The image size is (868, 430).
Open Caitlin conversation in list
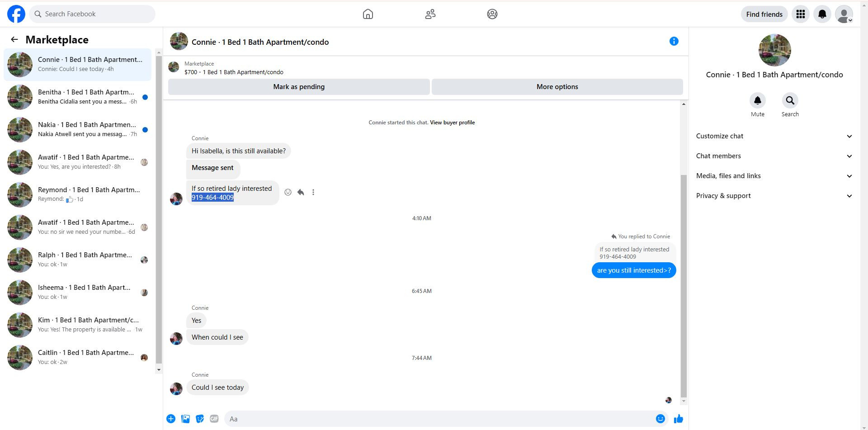pos(78,358)
